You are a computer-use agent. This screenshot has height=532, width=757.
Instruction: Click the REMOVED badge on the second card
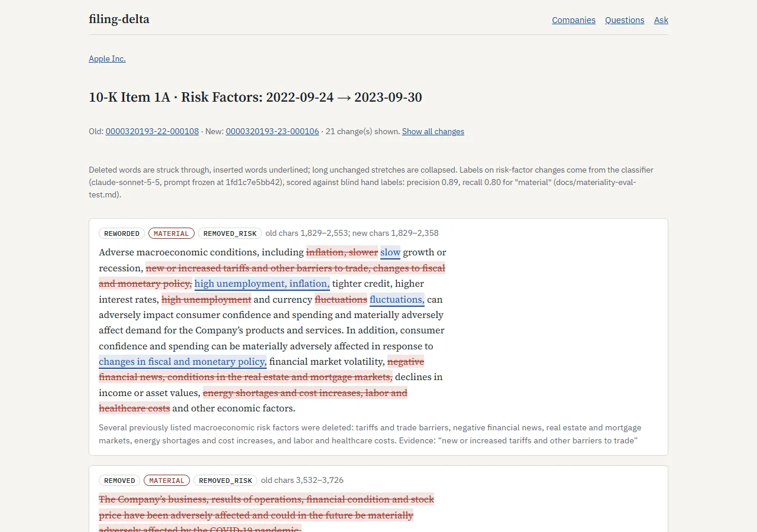click(x=119, y=481)
